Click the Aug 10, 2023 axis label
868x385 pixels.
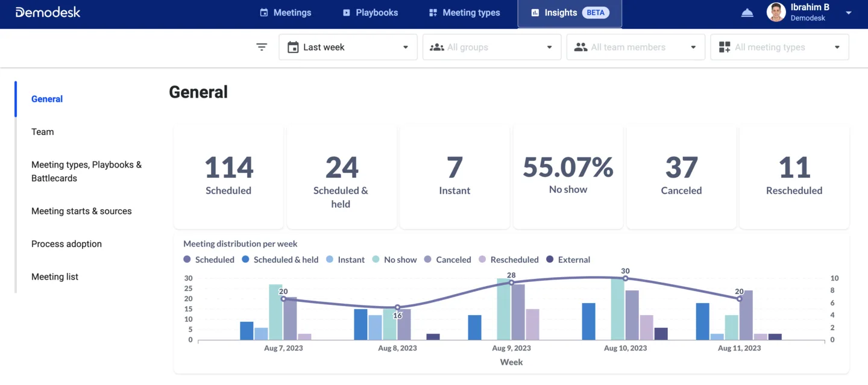625,348
